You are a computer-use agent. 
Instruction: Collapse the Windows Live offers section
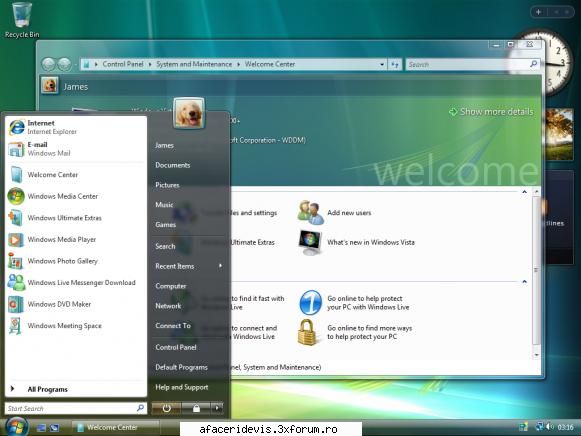coord(524,282)
